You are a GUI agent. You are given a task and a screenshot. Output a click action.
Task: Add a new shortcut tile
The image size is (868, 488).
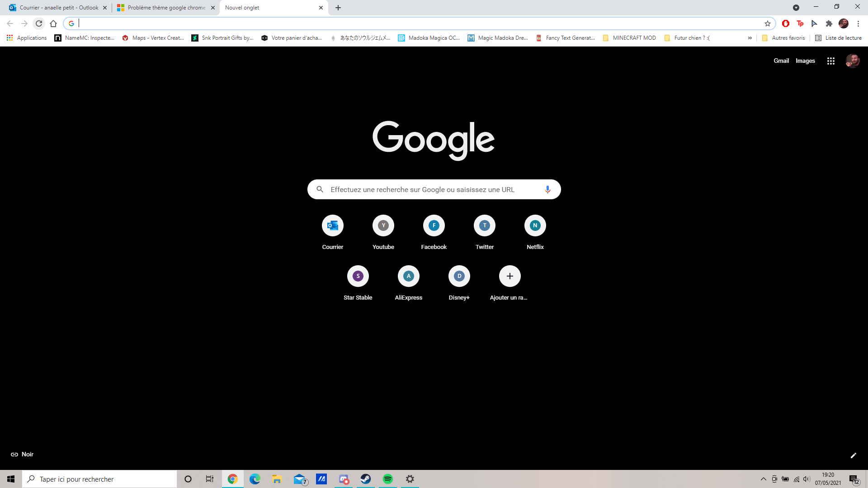pyautogui.click(x=509, y=276)
